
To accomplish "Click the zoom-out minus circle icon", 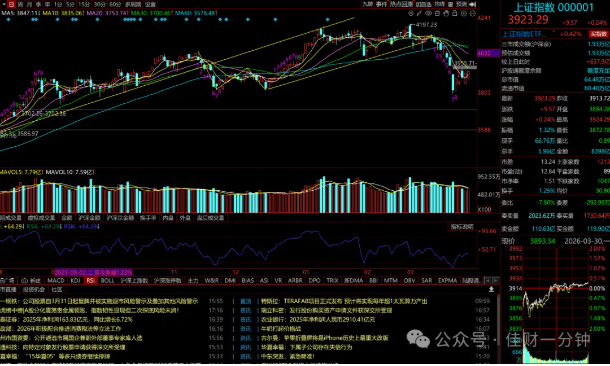I will tap(473, 13).
